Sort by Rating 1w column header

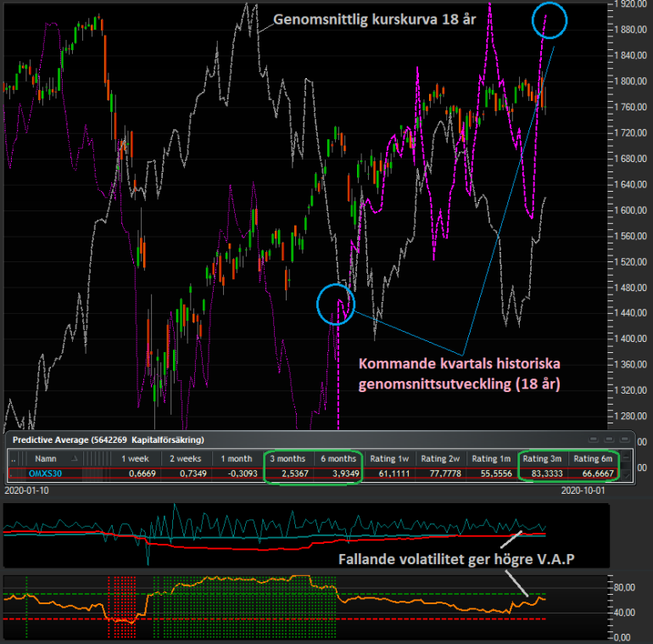coord(392,458)
